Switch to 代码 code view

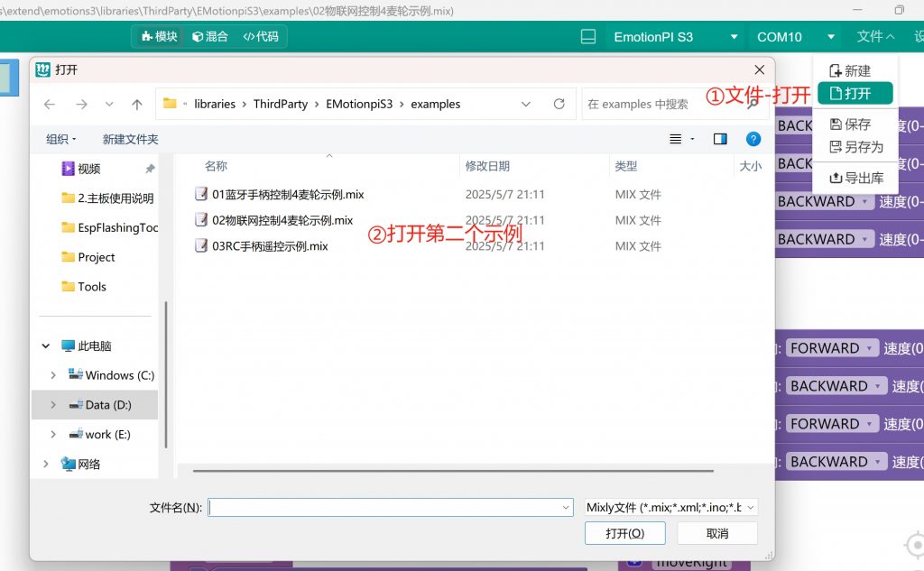tap(261, 36)
